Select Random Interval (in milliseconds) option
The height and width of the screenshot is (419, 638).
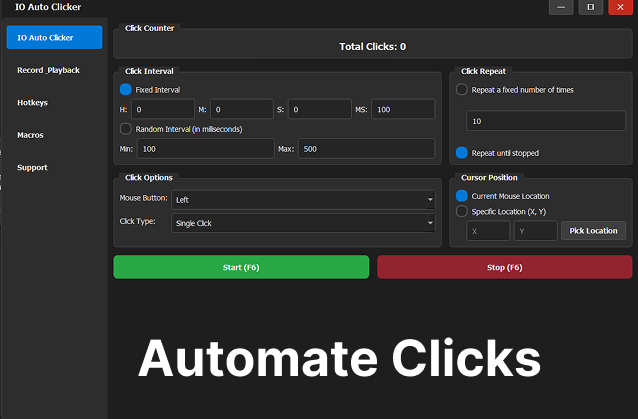[x=126, y=129]
